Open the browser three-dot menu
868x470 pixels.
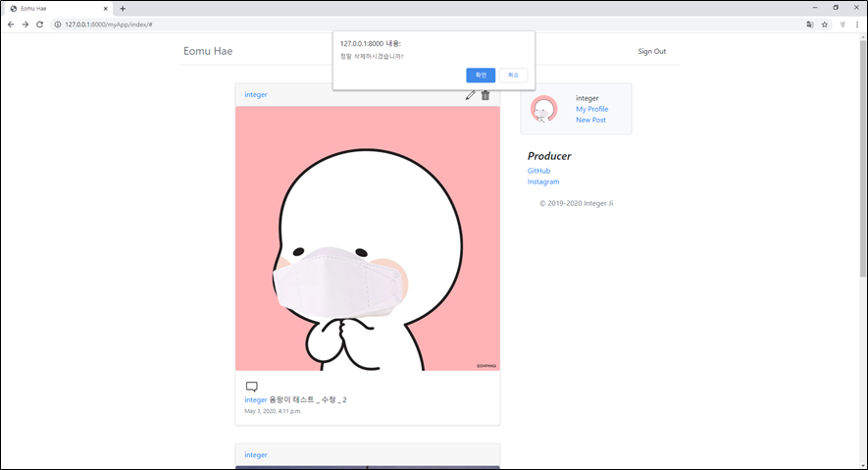pyautogui.click(x=857, y=25)
